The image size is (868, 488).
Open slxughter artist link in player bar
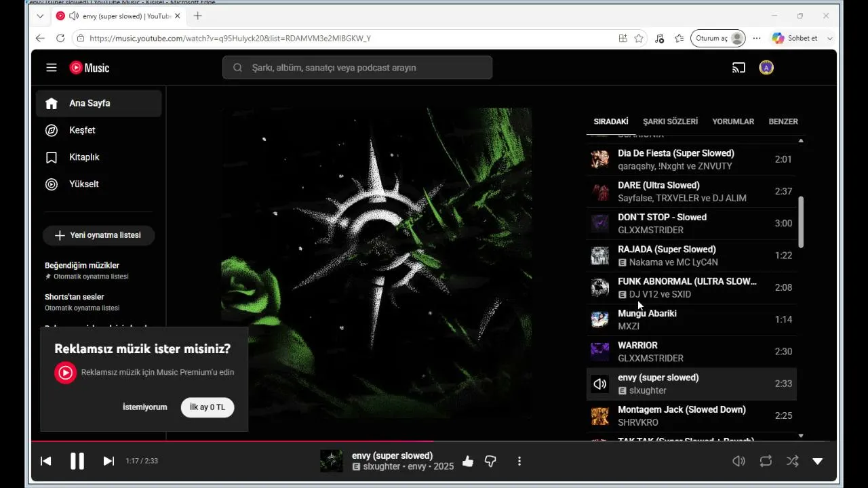382,467
